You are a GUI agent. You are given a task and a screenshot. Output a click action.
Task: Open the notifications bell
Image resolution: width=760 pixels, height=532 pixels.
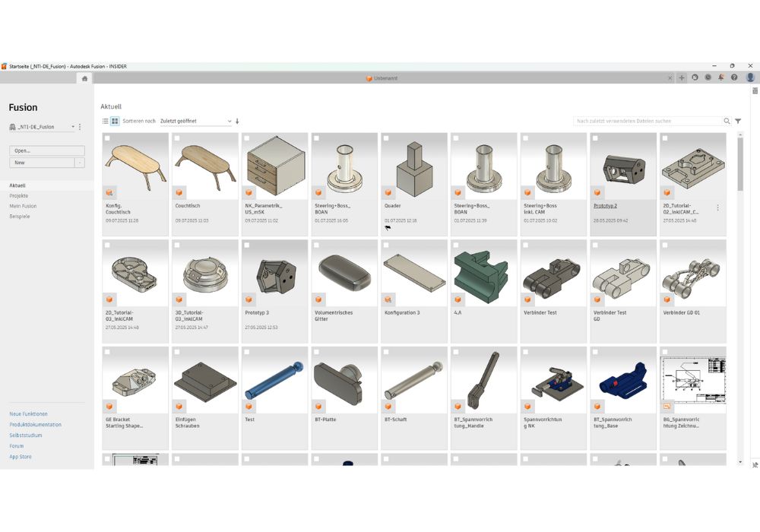tap(720, 78)
